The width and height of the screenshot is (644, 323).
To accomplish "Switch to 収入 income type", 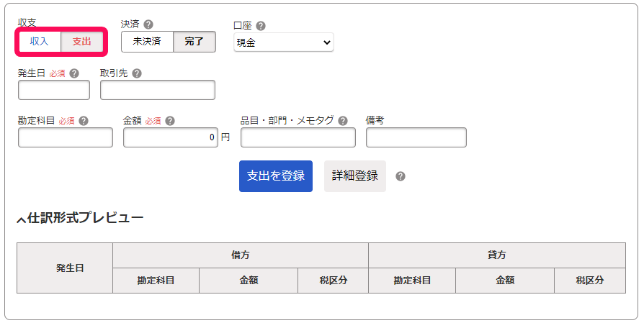I will point(40,42).
